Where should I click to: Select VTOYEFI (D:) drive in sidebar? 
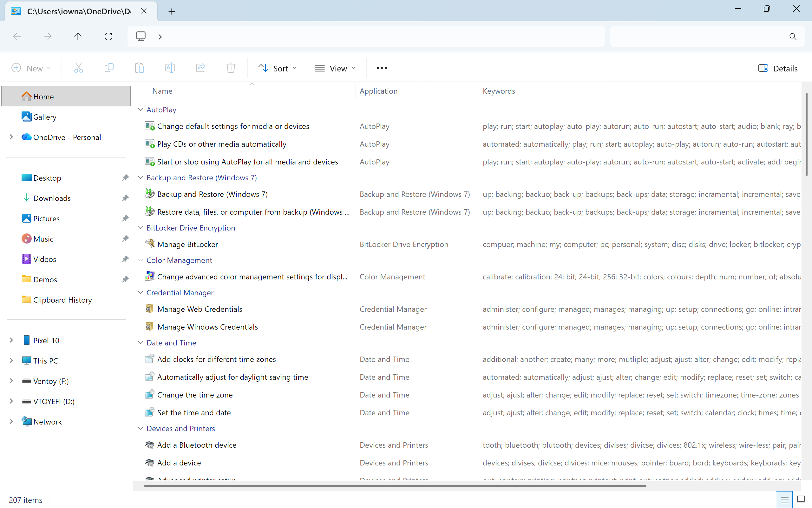66,401
